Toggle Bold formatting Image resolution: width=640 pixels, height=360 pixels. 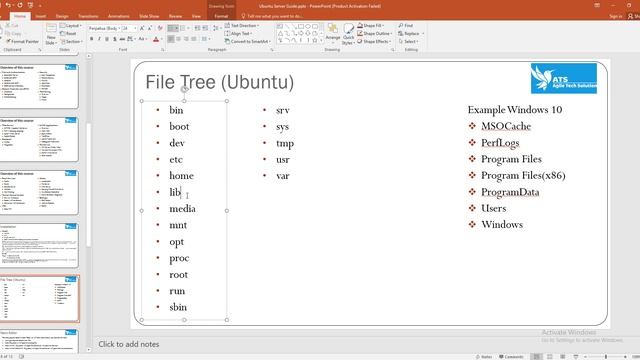tap(91, 39)
